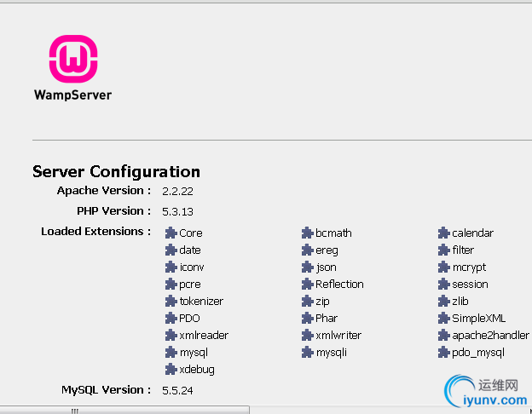This screenshot has height=414, width=532.
Task: Click the puzzle icon beside date
Action: [171, 250]
